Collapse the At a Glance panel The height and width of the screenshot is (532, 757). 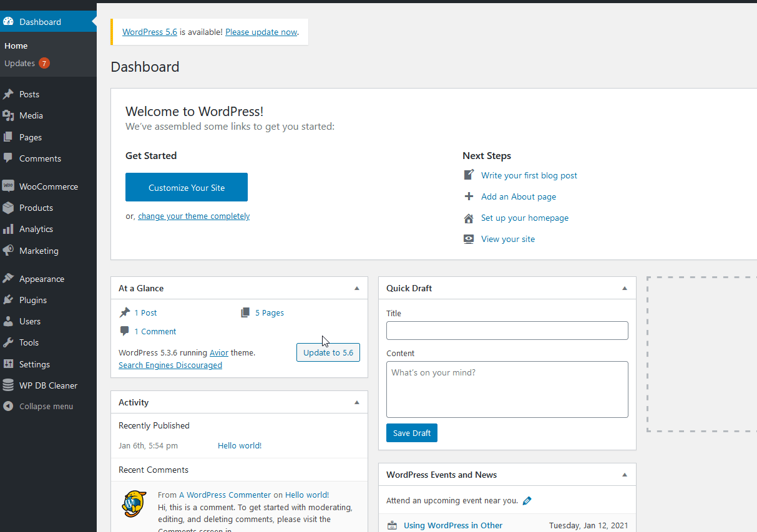357,288
